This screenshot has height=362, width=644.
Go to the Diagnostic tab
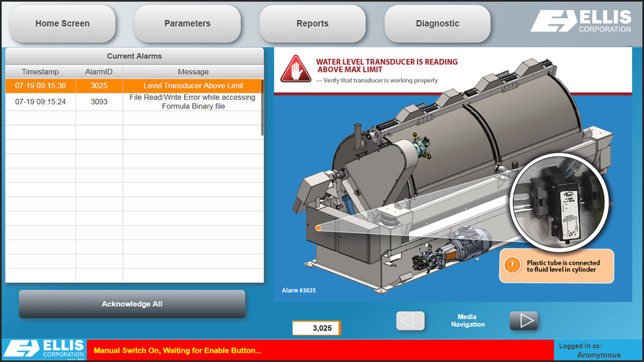coord(437,24)
